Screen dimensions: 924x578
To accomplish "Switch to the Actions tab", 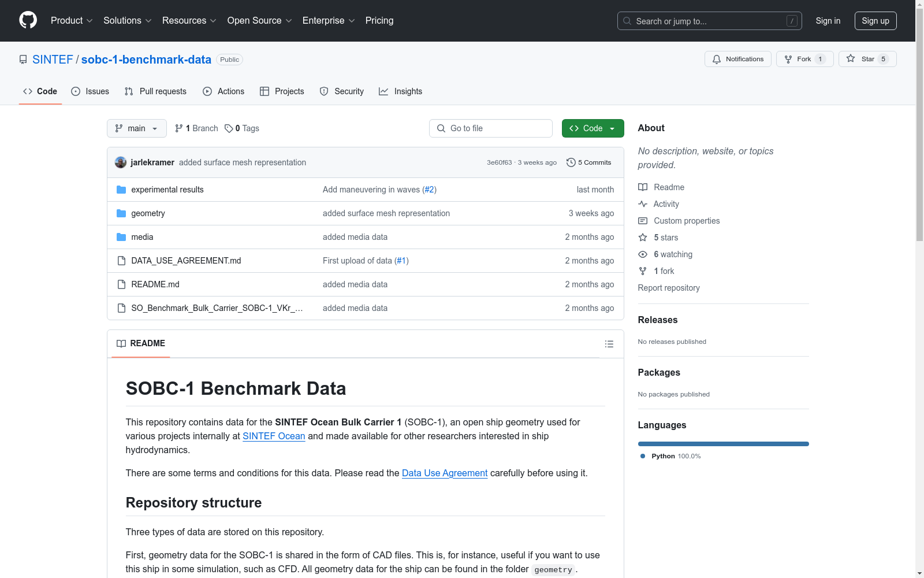I will [x=223, y=91].
